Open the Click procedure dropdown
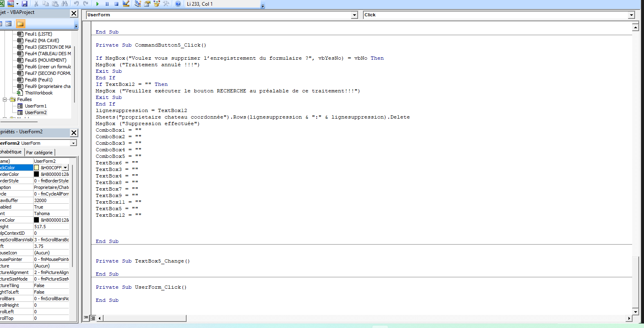Screen dimensions: 644x328 631,15
